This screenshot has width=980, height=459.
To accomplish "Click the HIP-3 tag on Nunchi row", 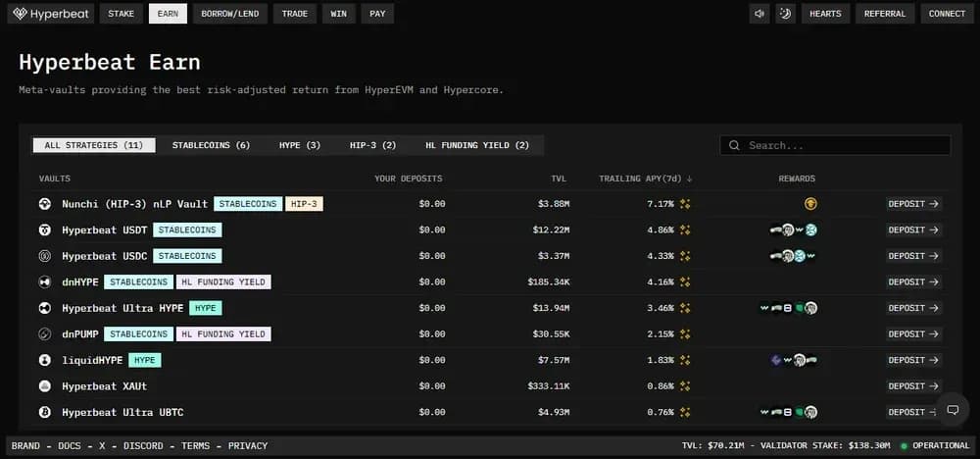I will (305, 204).
